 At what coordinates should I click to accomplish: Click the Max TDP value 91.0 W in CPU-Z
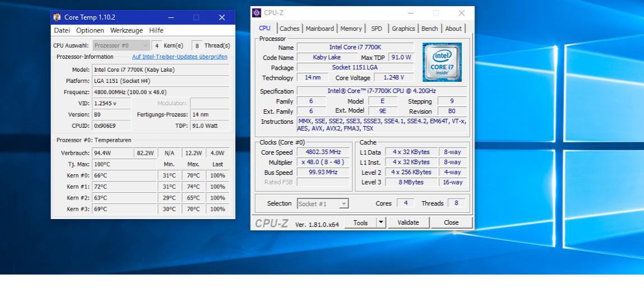[x=401, y=58]
